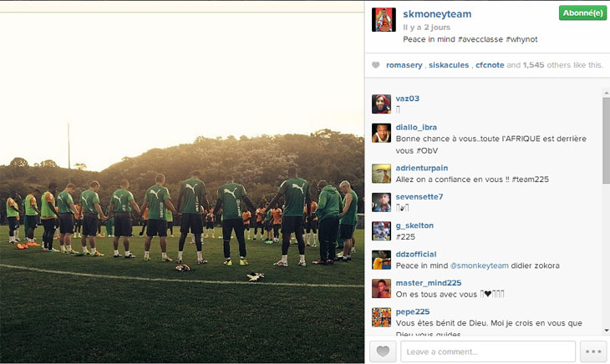
Task: Open the master_mind225 username link
Action: (429, 283)
